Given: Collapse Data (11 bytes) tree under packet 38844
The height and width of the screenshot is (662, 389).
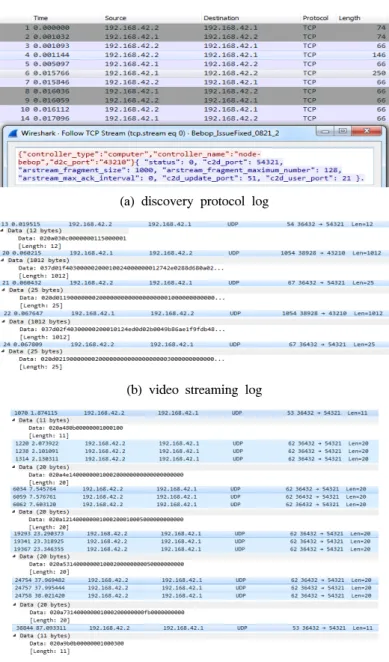Looking at the screenshot, I should pos(15,636).
